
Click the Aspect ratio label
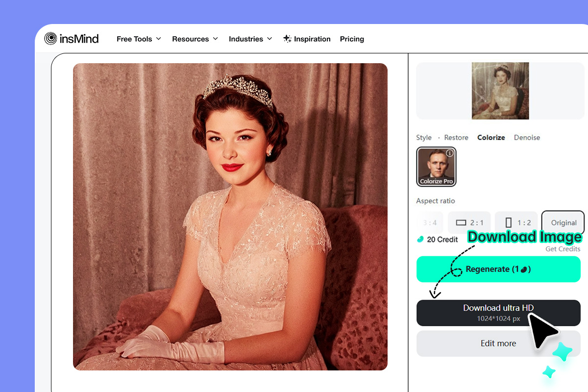click(436, 201)
